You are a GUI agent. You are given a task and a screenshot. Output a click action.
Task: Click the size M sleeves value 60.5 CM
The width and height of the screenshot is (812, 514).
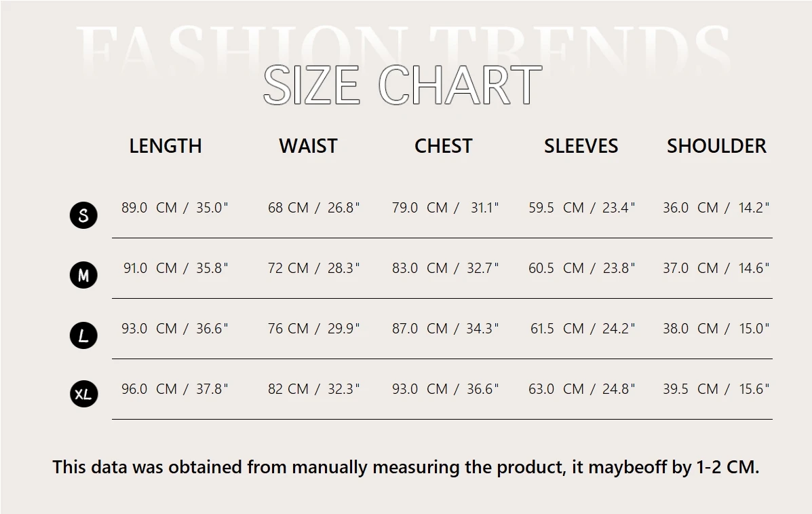[x=556, y=268]
